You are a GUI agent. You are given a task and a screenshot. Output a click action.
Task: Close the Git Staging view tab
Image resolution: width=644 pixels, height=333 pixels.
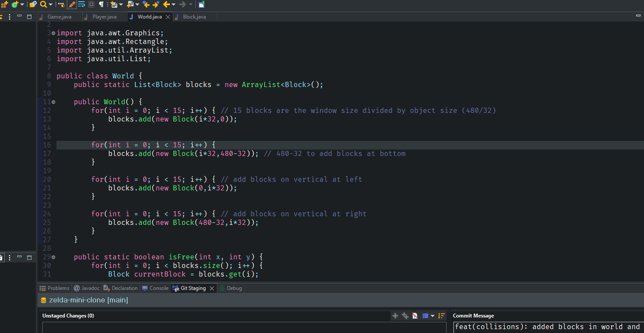pyautogui.click(x=212, y=289)
